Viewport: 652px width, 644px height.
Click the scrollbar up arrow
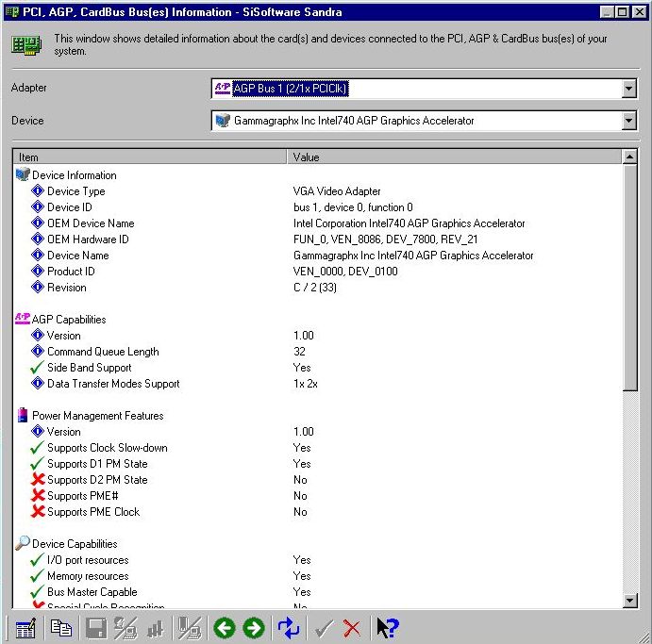pyautogui.click(x=629, y=157)
